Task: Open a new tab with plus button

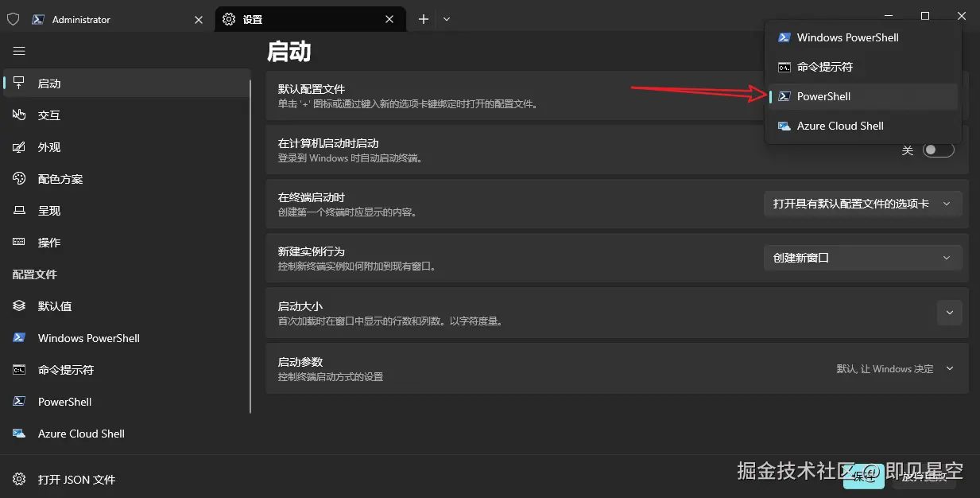Action: click(x=424, y=19)
